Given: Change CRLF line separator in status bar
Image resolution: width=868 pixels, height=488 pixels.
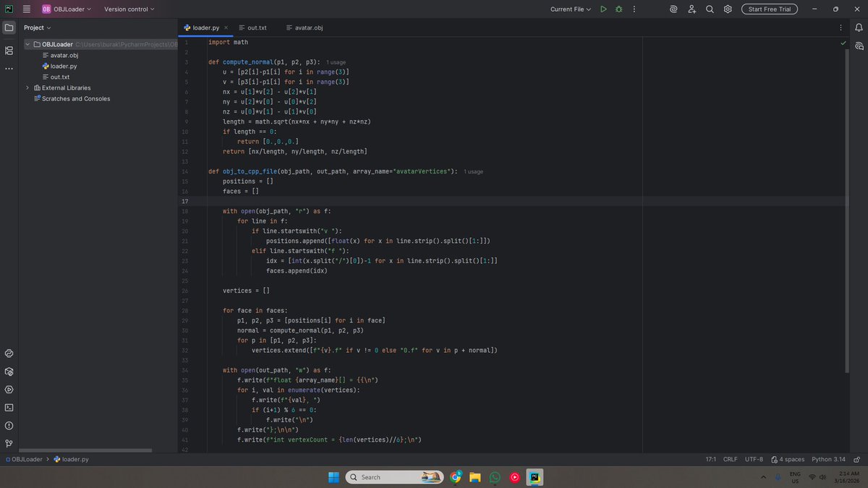Looking at the screenshot, I should 731,459.
